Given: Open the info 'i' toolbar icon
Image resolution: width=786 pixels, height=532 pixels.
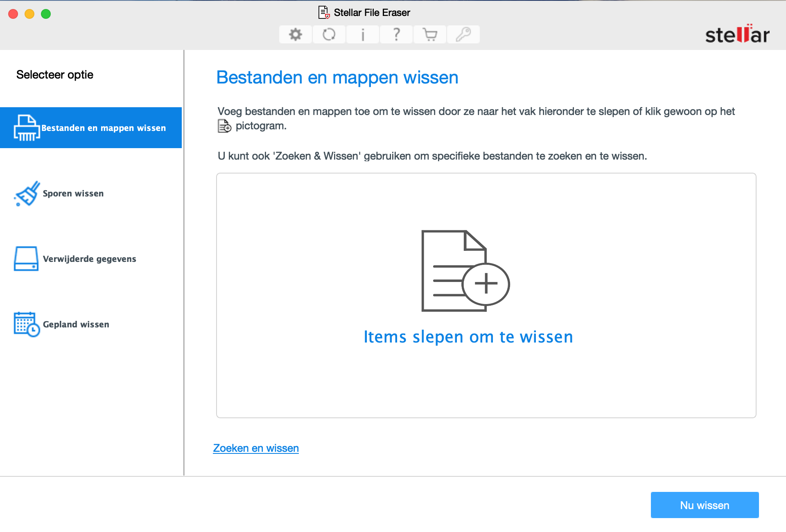Looking at the screenshot, I should point(363,34).
